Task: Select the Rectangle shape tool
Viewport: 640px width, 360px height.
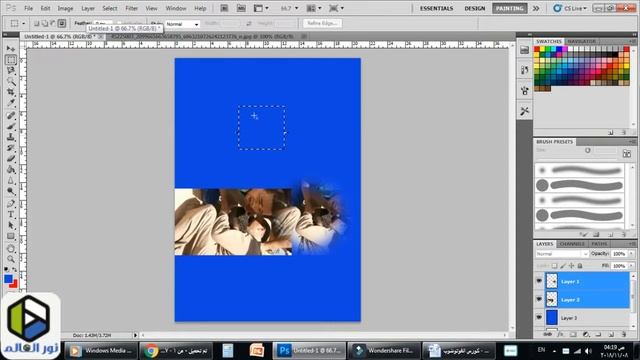Action: click(11, 236)
